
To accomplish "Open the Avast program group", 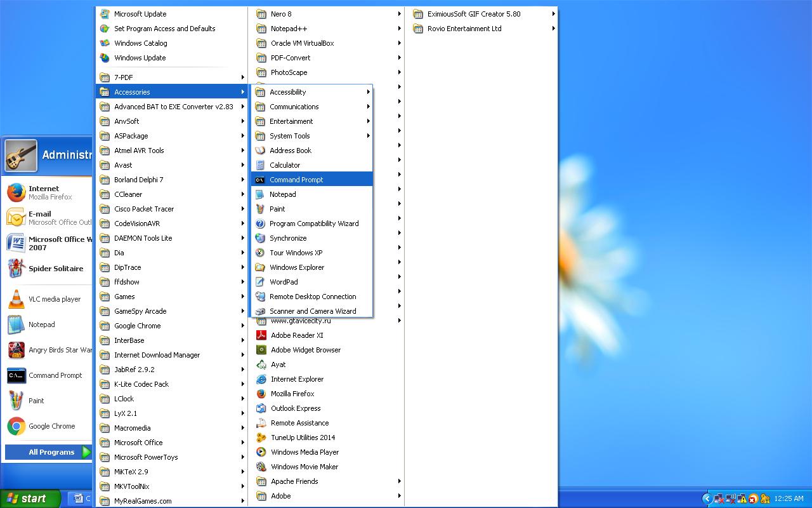I will pos(171,165).
